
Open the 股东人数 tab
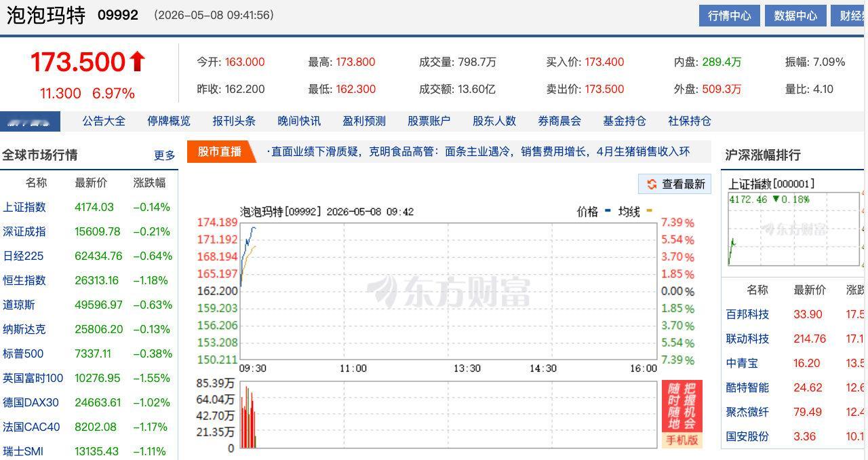494,121
